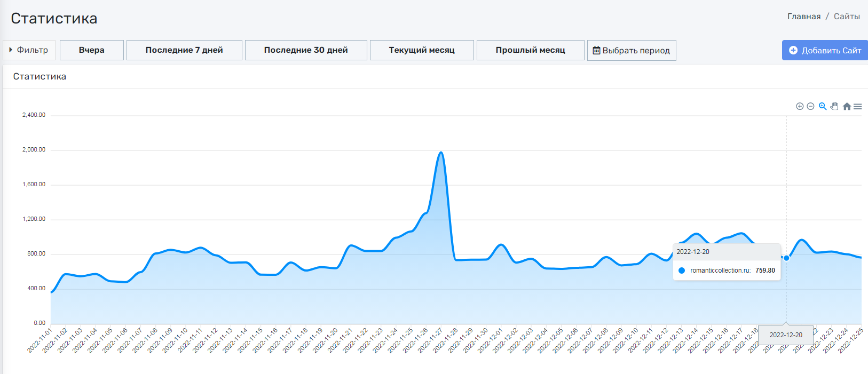Click blue romanticcollection.ru series dot in tooltip

[682, 270]
